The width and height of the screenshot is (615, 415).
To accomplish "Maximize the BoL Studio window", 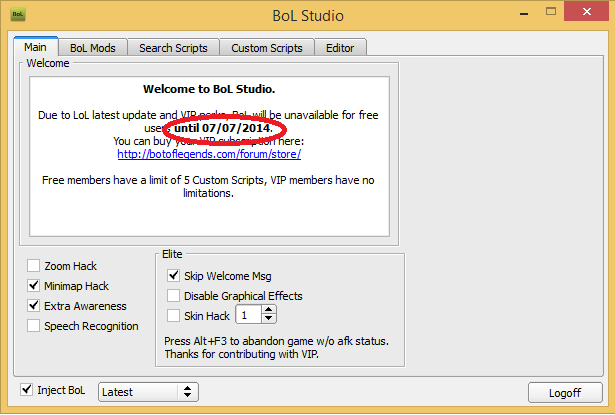I will (x=551, y=12).
